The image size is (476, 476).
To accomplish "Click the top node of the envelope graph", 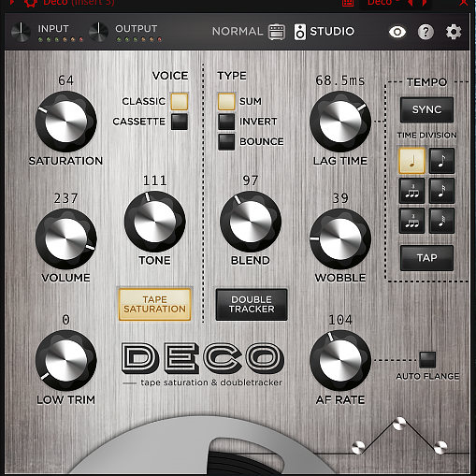I will pyautogui.click(x=399, y=424).
